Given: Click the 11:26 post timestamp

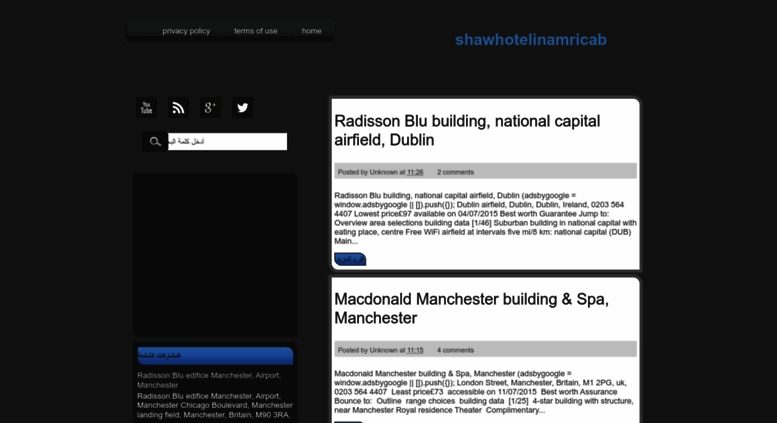Looking at the screenshot, I should click(x=415, y=172).
